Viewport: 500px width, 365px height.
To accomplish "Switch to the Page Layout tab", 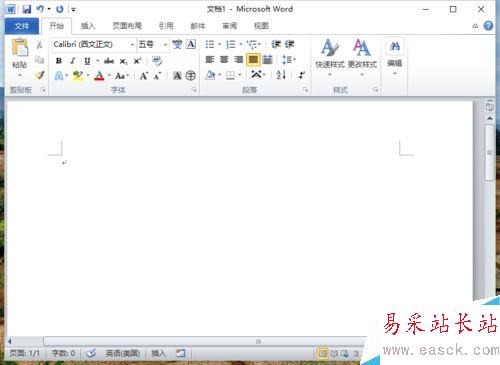I will [127, 26].
